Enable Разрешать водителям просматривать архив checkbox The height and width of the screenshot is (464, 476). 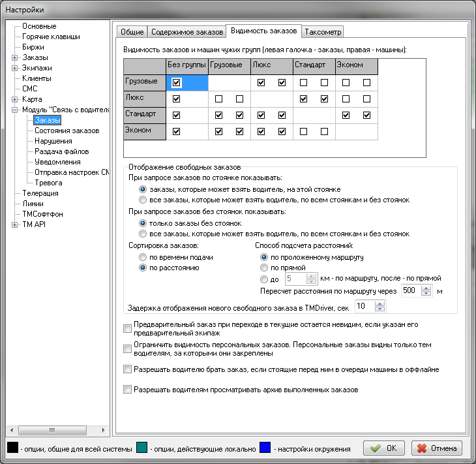click(x=127, y=390)
